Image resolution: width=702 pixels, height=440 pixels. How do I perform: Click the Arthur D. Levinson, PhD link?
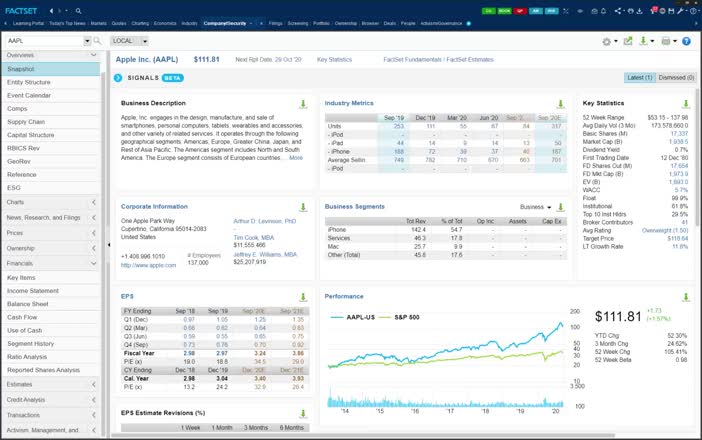(x=265, y=221)
